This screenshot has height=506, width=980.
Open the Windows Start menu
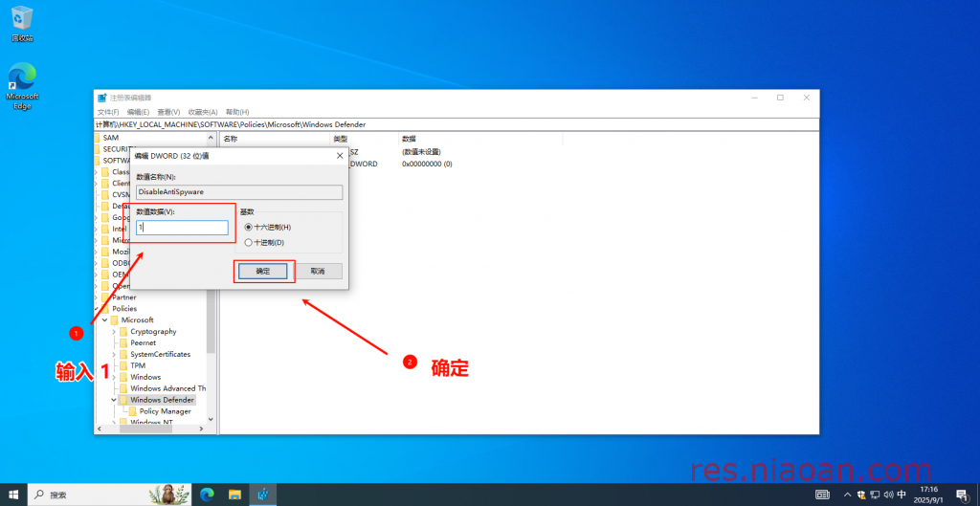pos(13,495)
